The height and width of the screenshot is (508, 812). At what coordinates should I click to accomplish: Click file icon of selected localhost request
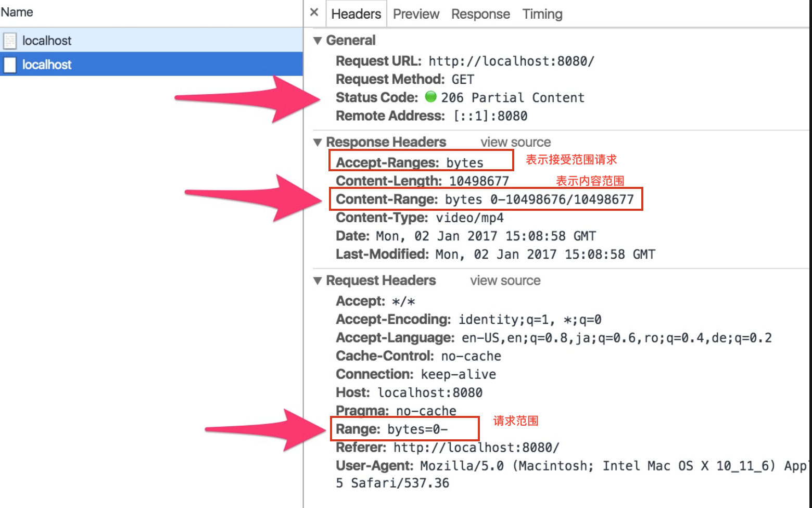tap(10, 65)
